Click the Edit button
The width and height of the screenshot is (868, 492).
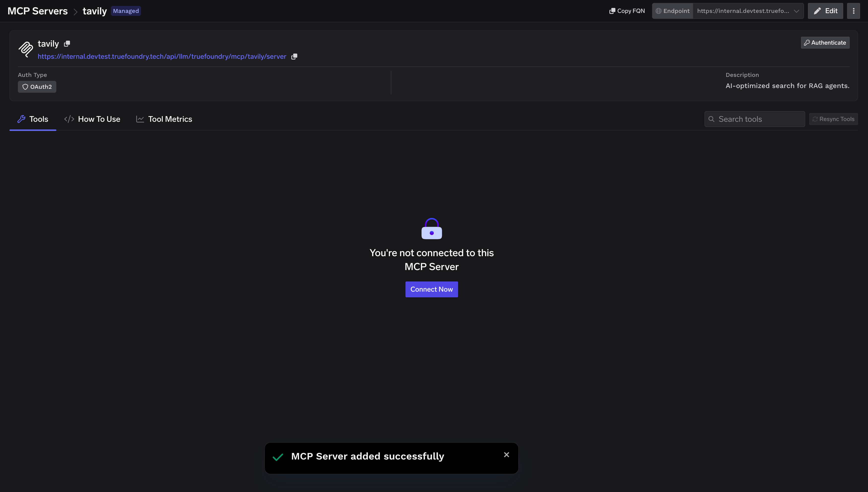[x=825, y=11]
